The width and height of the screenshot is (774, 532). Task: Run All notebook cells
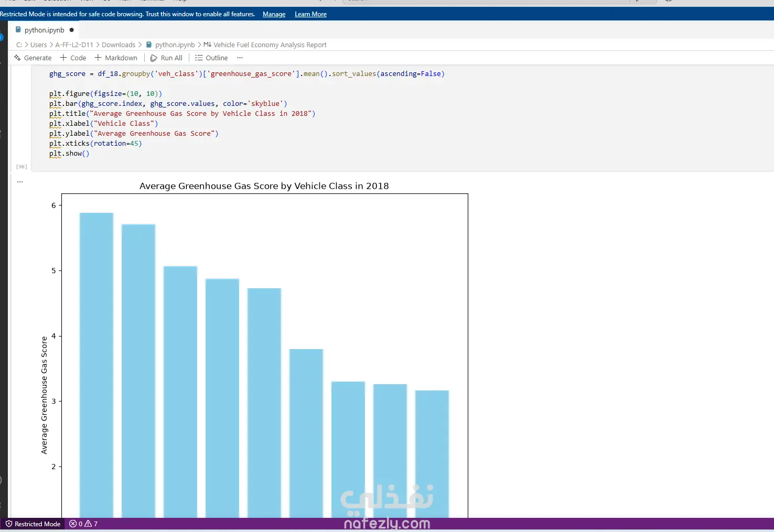click(x=167, y=58)
